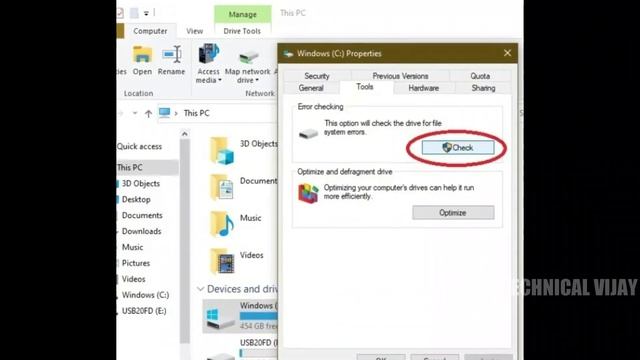Viewport: 640px width, 360px height.
Task: Open the Previous Versions tab
Action: 400,76
